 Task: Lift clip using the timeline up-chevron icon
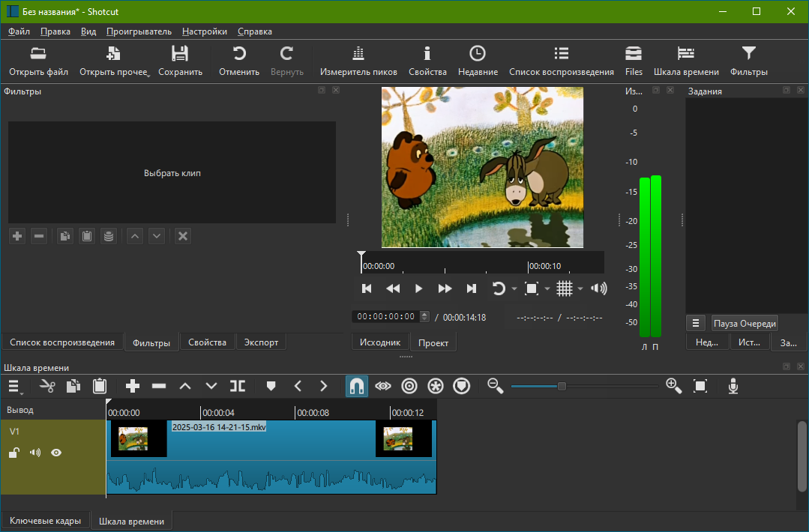(x=185, y=386)
